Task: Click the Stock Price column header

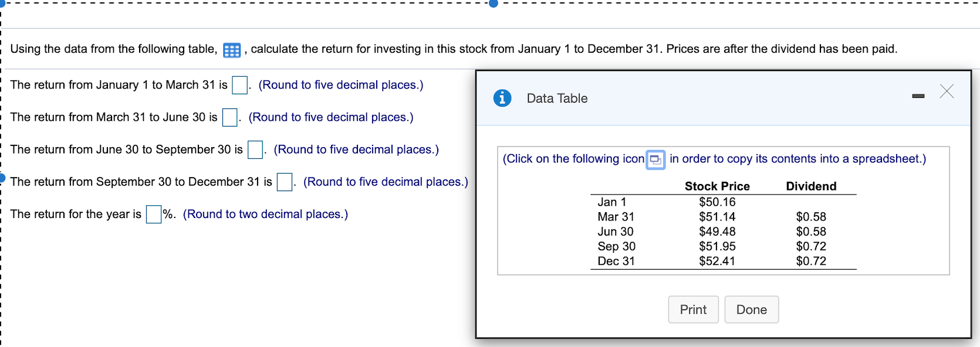Action: (717, 186)
